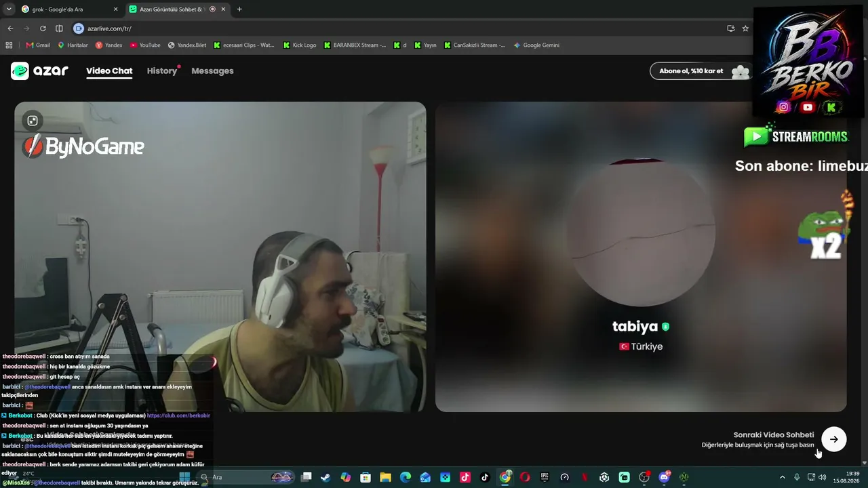The image size is (868, 488).
Task: Open the side panel button
Action: [59, 28]
